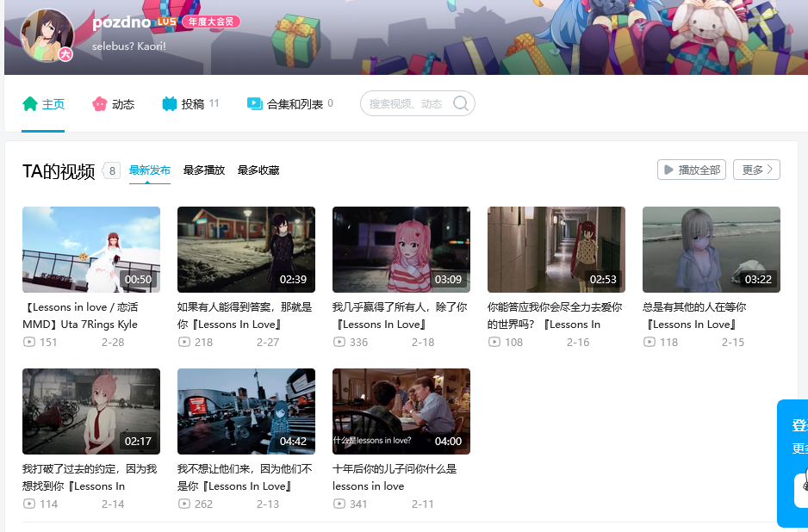Click the magnifier search icon

[461, 103]
